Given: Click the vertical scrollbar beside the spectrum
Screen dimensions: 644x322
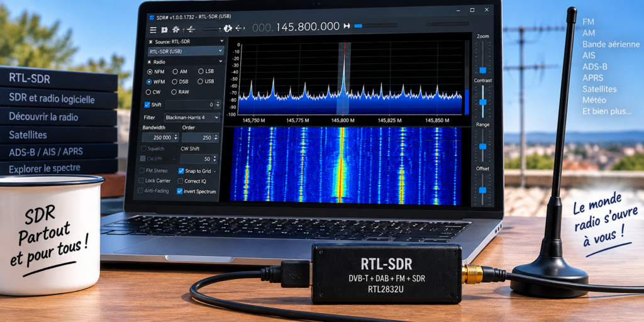Looking at the screenshot, I should tap(467, 78).
